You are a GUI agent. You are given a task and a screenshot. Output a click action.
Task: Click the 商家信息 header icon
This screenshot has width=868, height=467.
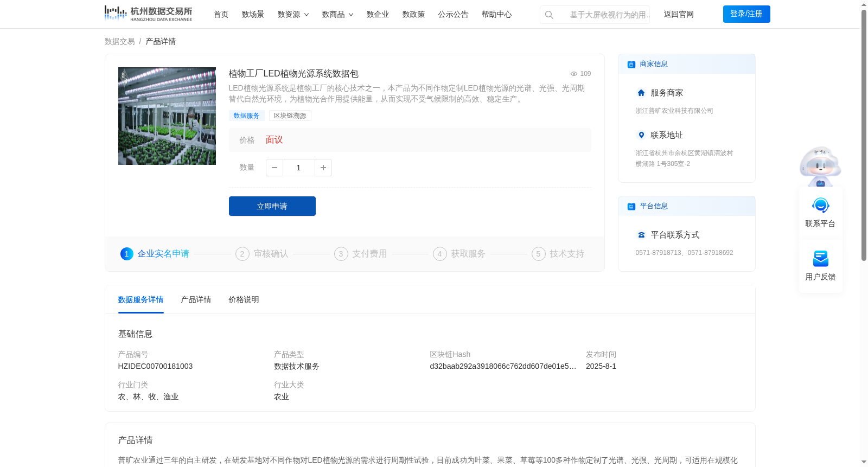point(631,64)
